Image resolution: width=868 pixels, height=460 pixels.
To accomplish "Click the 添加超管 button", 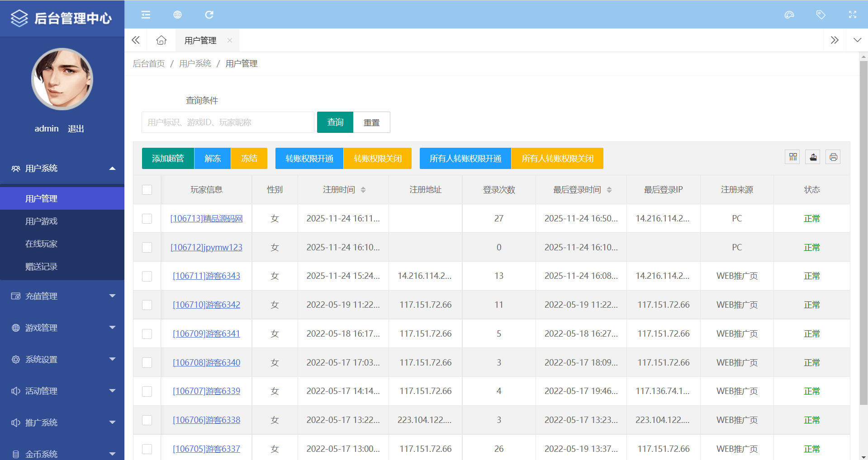I will pyautogui.click(x=168, y=159).
